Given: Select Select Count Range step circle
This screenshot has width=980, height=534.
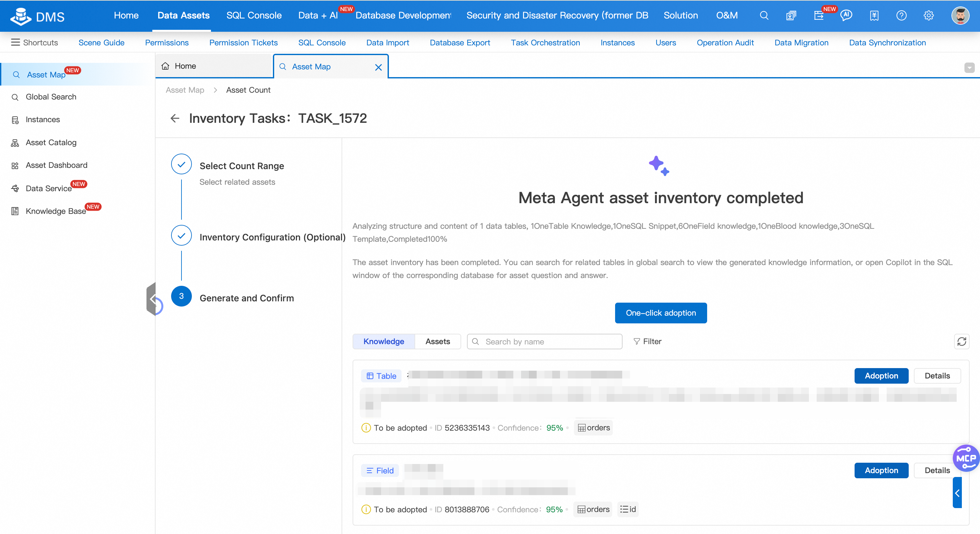Looking at the screenshot, I should (x=181, y=164).
